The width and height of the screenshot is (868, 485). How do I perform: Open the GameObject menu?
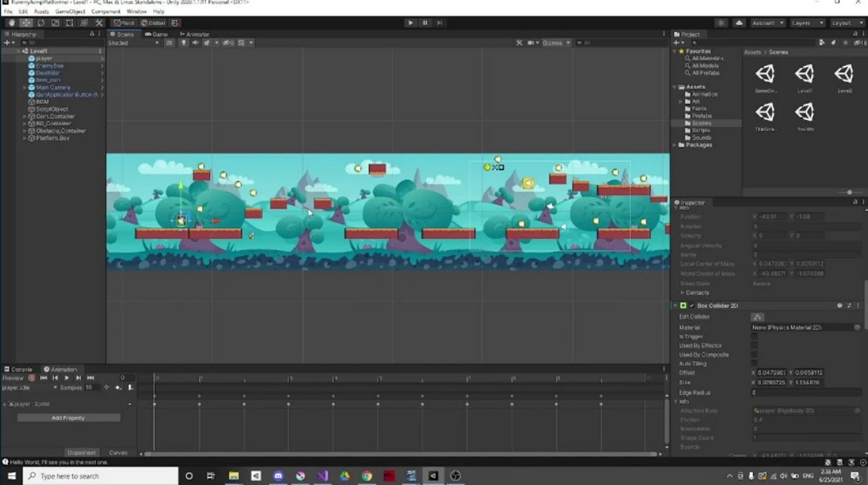[70, 11]
